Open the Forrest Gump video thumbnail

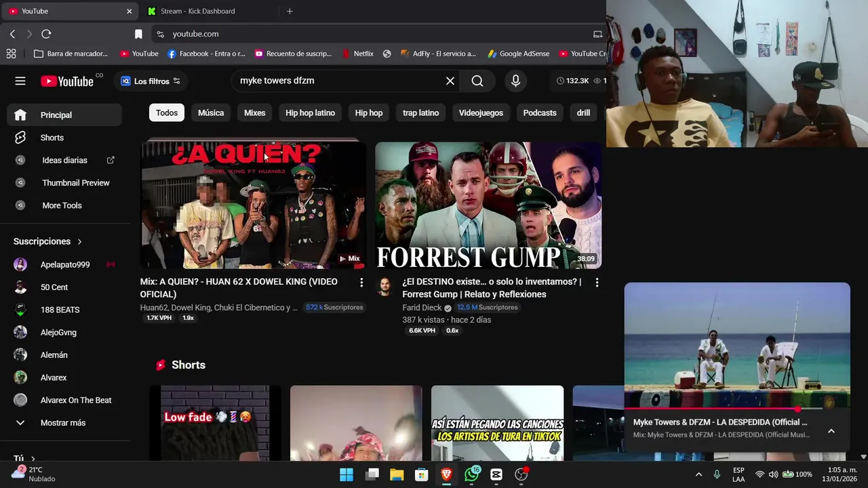point(488,205)
